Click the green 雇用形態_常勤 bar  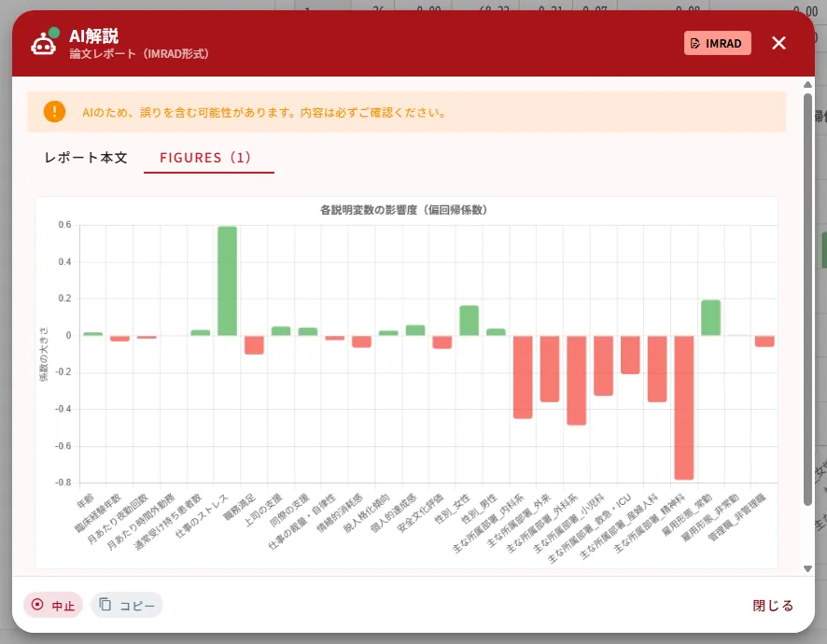click(x=711, y=318)
